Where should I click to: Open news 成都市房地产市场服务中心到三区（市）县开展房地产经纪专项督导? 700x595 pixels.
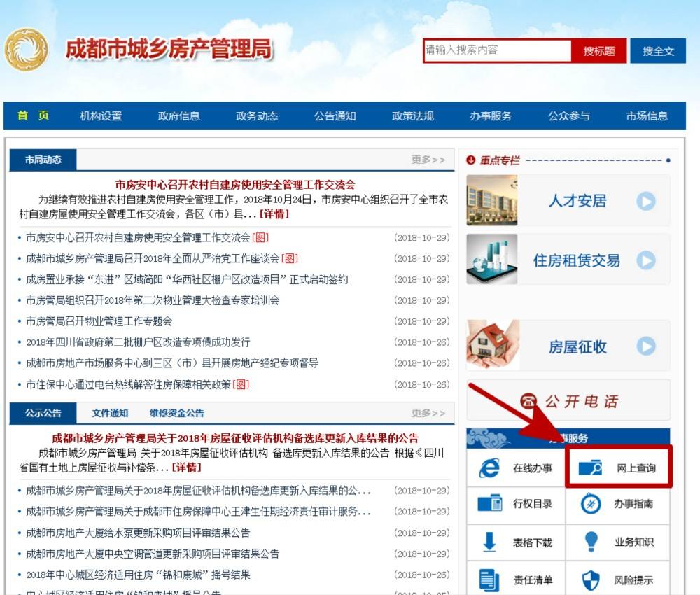[x=172, y=363]
